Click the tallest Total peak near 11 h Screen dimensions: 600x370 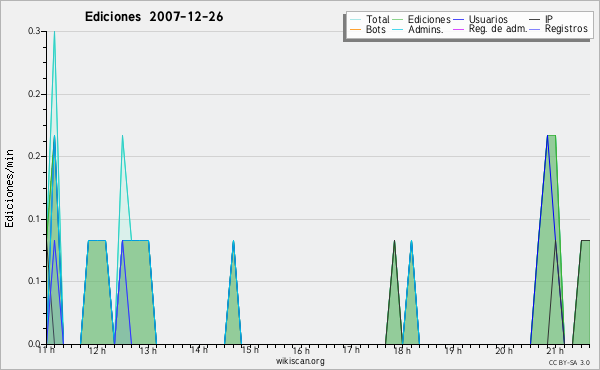coord(54,32)
